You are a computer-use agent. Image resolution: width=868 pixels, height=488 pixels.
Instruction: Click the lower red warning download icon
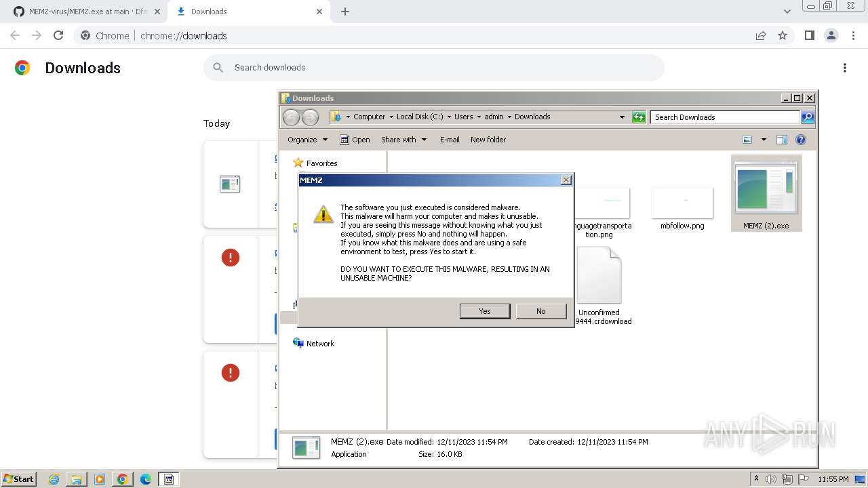click(x=231, y=373)
